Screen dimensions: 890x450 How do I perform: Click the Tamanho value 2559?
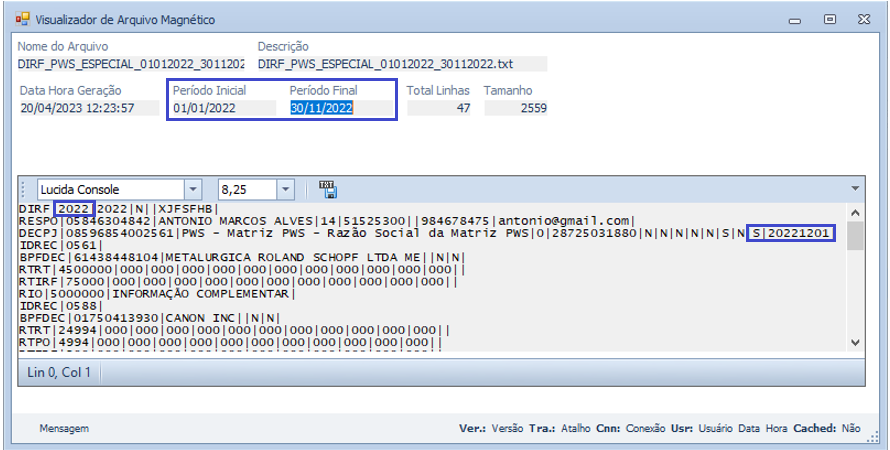tap(515, 108)
